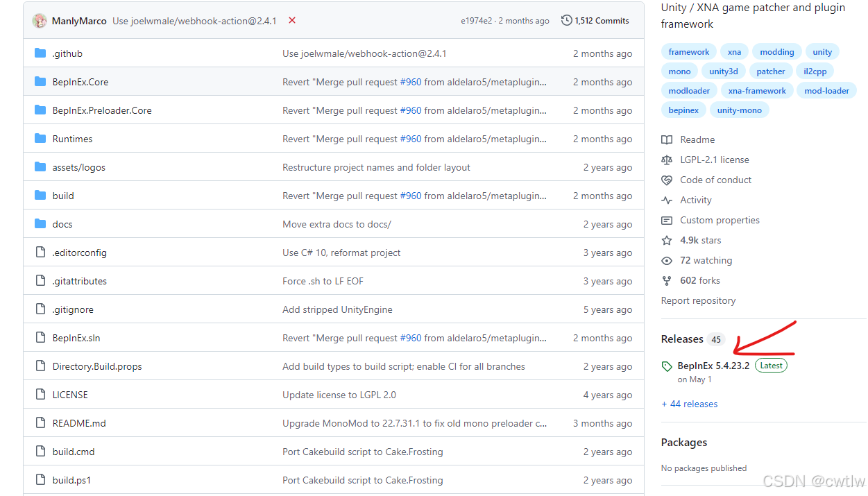The image size is (868, 496).
Task: Click folder icon beside docs
Action: click(40, 224)
